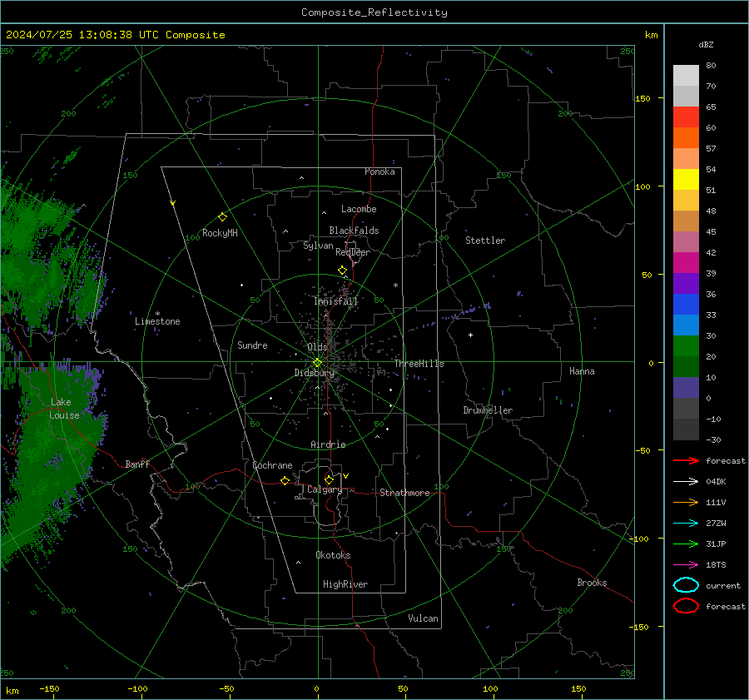Screen dimensions: 749x700
Task: Click the Cochrane map label
Action: [x=272, y=465]
